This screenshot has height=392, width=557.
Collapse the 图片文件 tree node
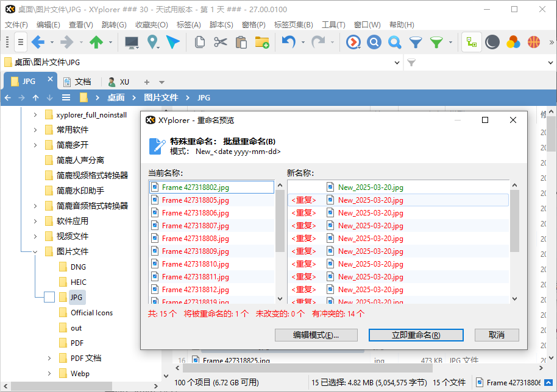pos(35,251)
